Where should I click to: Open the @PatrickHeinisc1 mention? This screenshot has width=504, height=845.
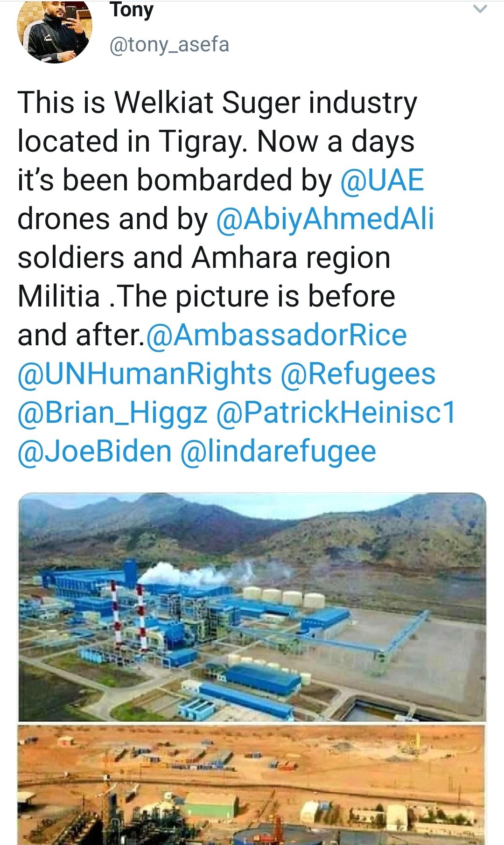click(336, 413)
